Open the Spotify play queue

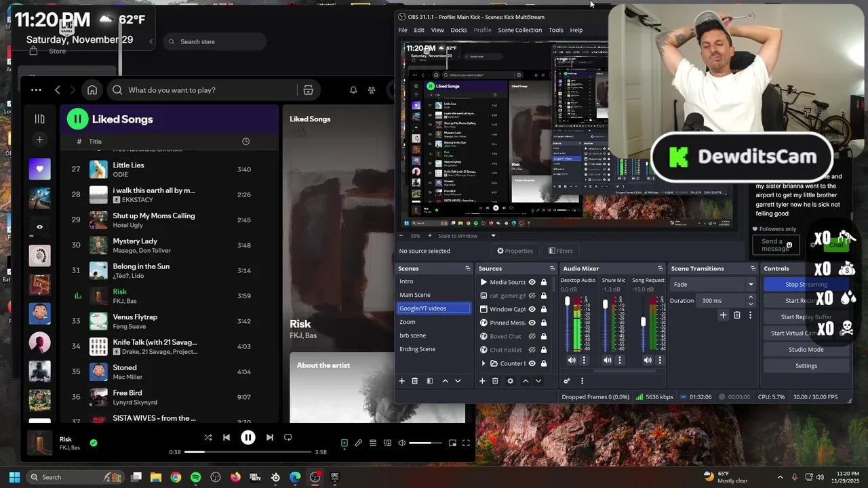pyautogui.click(x=372, y=443)
